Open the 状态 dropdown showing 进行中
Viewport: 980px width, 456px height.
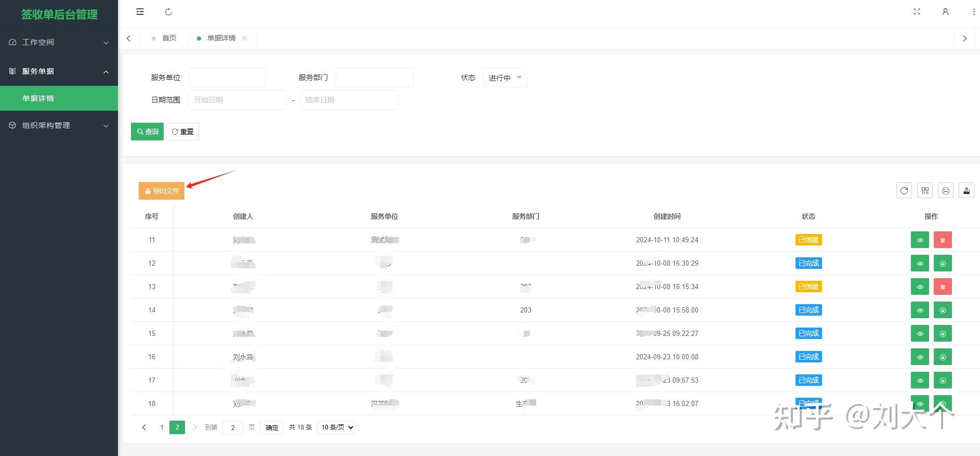pos(505,77)
